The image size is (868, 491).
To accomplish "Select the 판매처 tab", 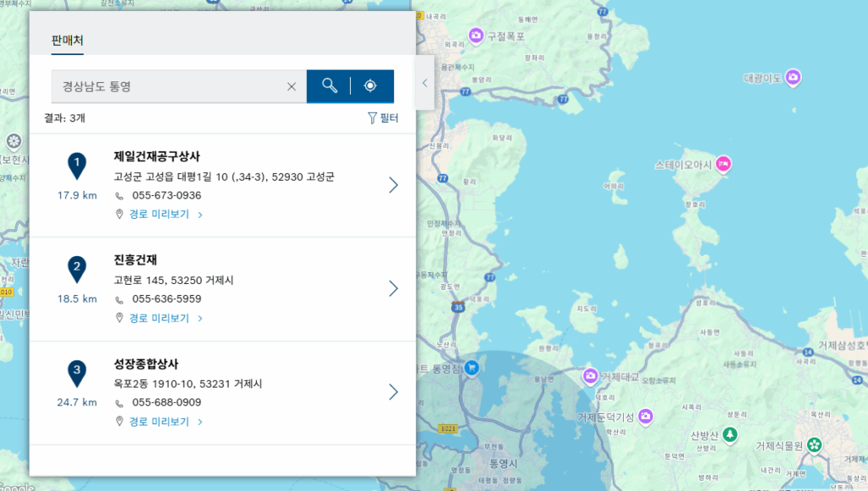I will click(x=67, y=41).
